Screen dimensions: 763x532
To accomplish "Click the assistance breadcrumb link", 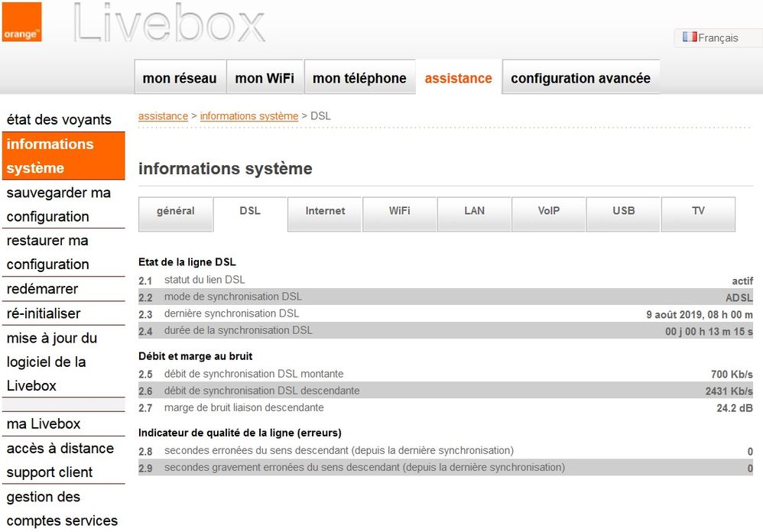I will click(x=162, y=116).
